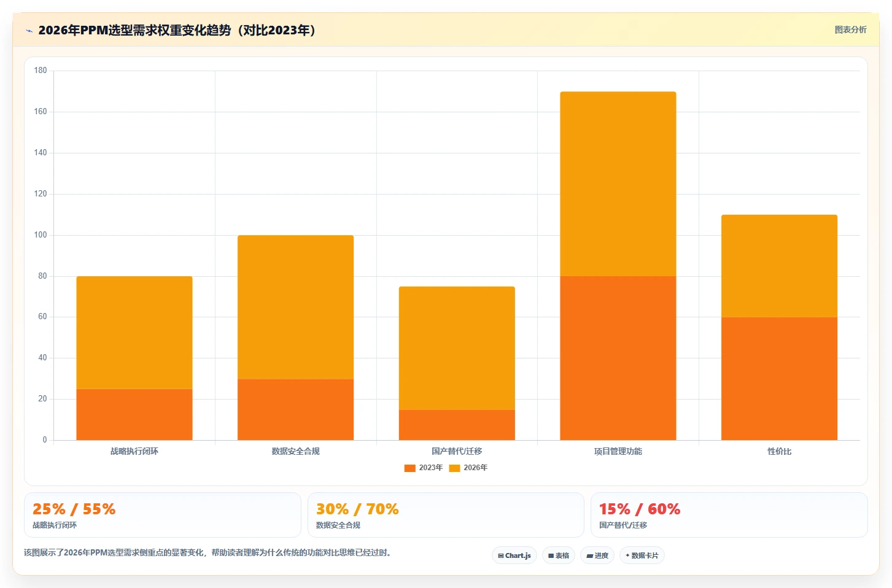Click the 0 y-axis tick label
The height and width of the screenshot is (588, 892).
[x=44, y=440]
